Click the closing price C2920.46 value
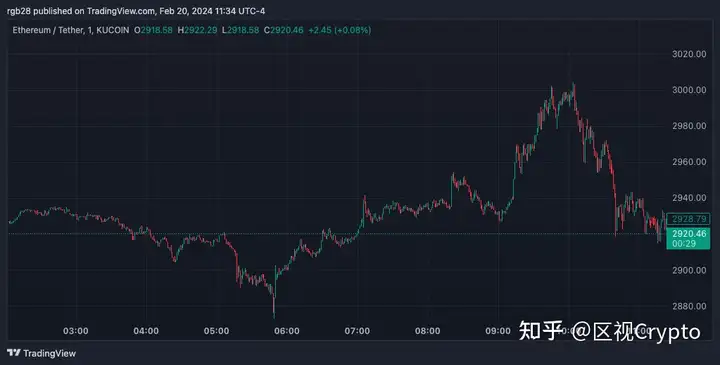The height and width of the screenshot is (365, 720). tap(284, 30)
